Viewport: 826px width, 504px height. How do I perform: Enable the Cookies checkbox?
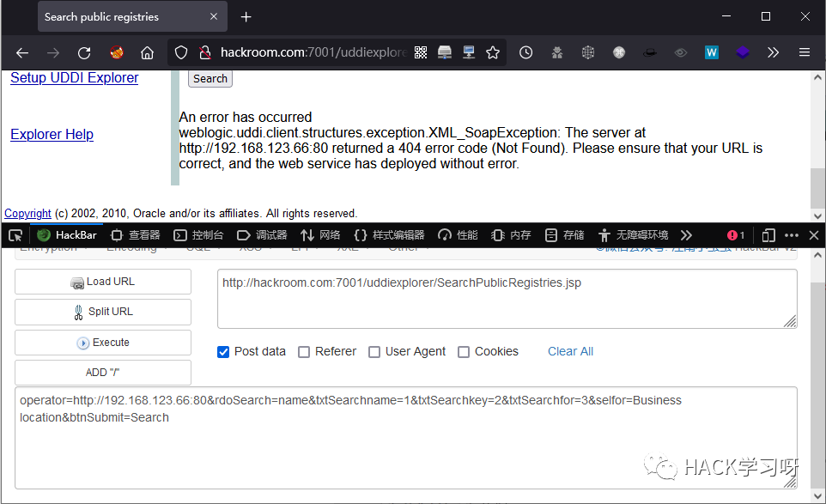coord(464,352)
